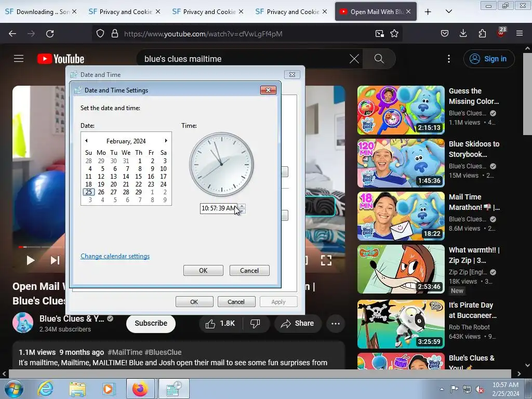Bookmark this page with the star
The image size is (532, 399).
tap(394, 34)
